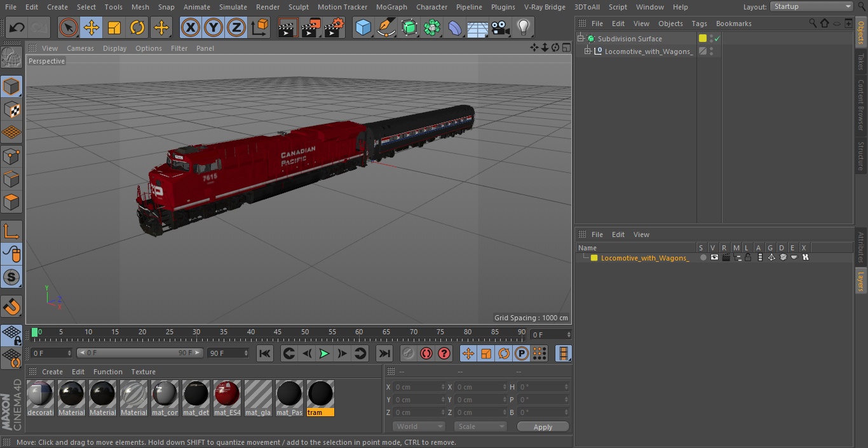Activate the Move tool

[x=92, y=27]
